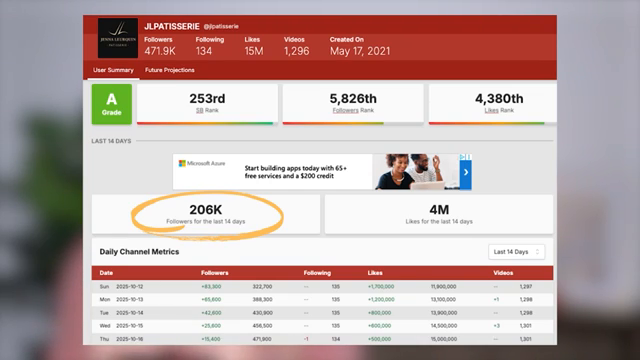
Task: Click the Date column header
Action: pyautogui.click(x=106, y=273)
